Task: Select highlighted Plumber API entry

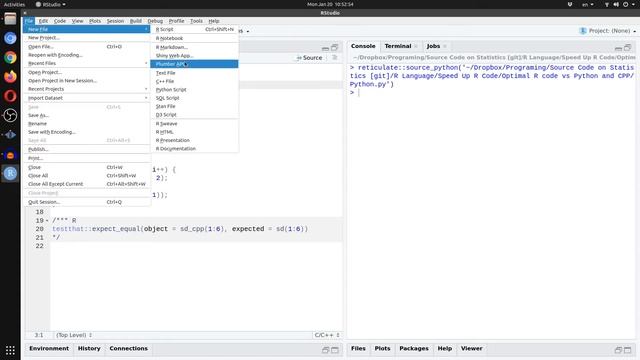Action: tap(194, 64)
